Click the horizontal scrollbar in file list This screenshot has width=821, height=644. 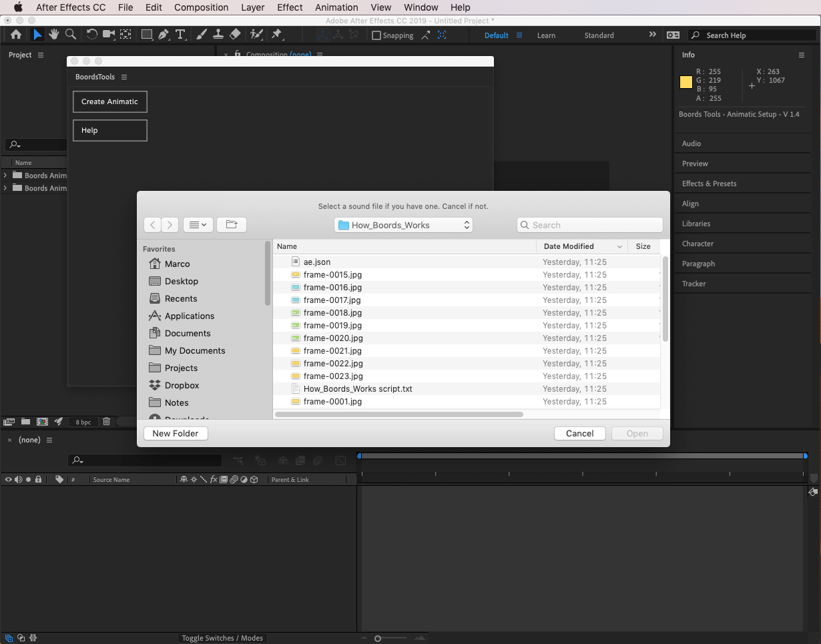pyautogui.click(x=399, y=414)
